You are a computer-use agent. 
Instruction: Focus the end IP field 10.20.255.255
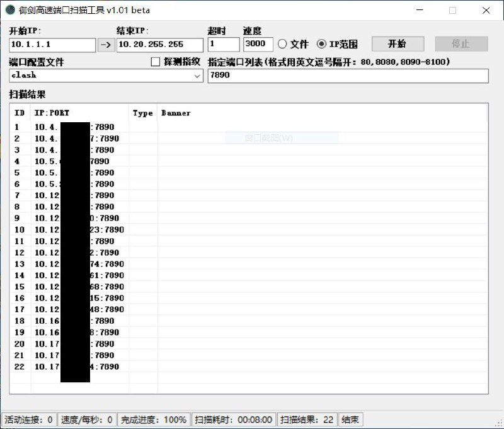click(160, 45)
